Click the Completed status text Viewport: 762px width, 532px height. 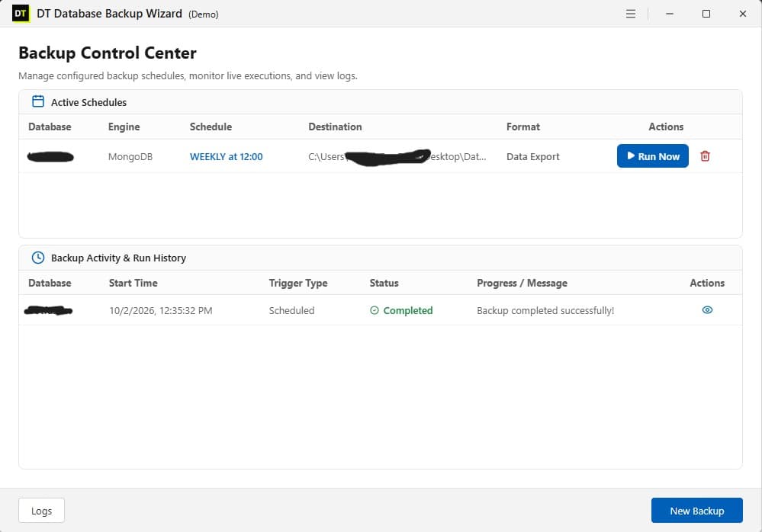pos(408,310)
